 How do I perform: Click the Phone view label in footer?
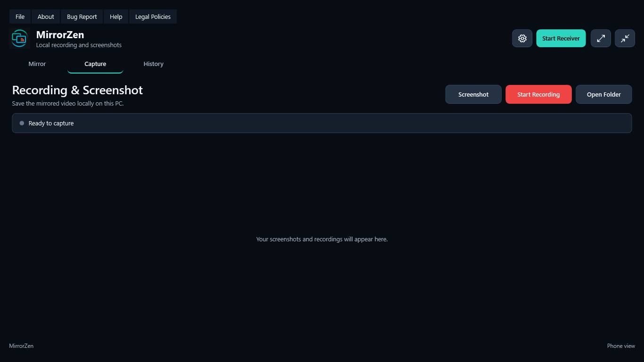[x=621, y=346]
